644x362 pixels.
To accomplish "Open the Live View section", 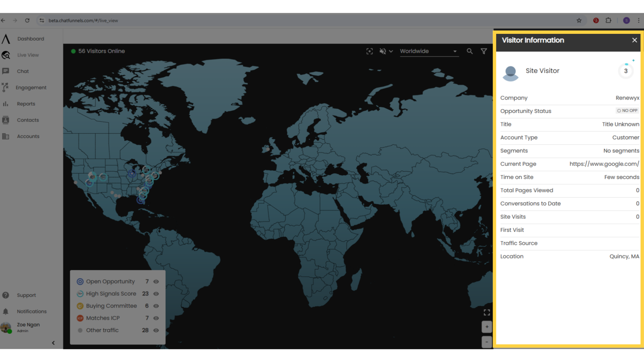I will pos(28,55).
